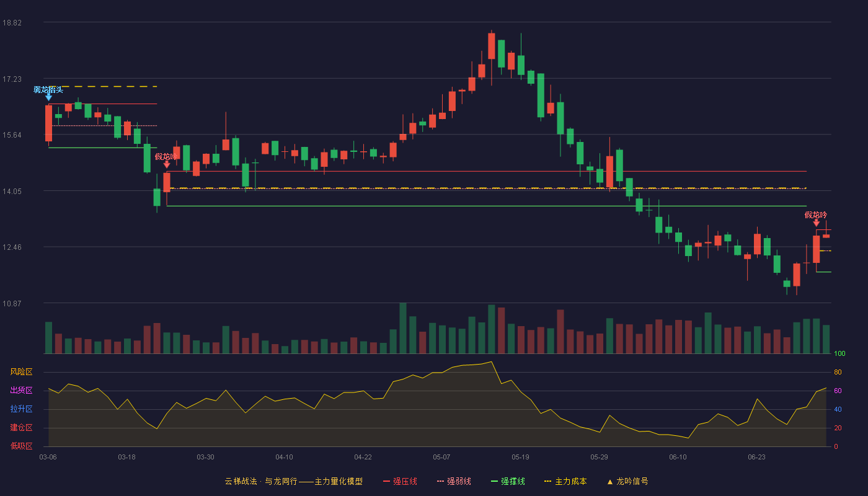Click the yellow triangle beside 龙吟信号 legend
Image resolution: width=868 pixels, height=496 pixels.
point(609,482)
